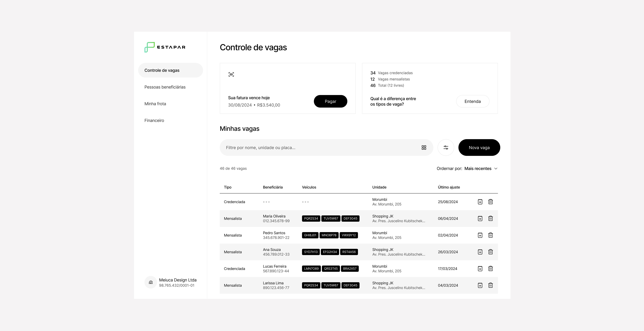644x331 pixels.
Task: Open the filter settings sliders button
Action: tap(446, 148)
